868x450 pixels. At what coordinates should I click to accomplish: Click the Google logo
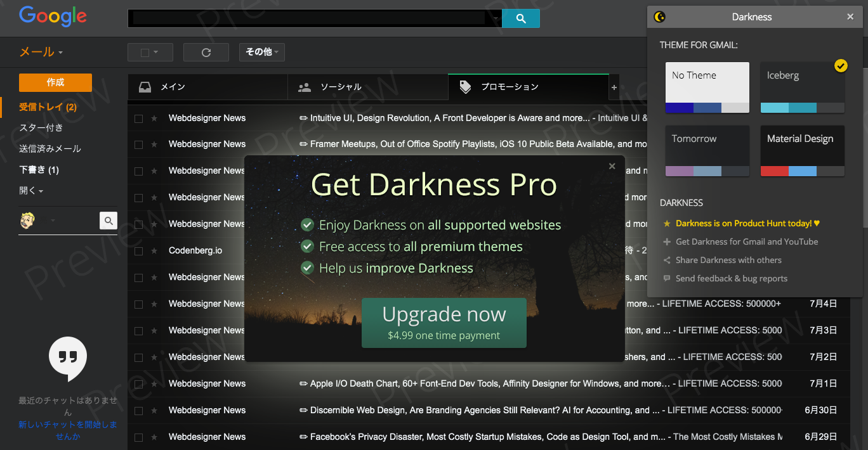point(53,17)
